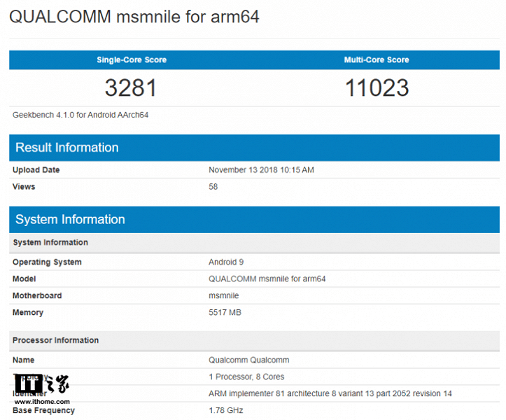The width and height of the screenshot is (506, 420).
Task: Click the Geekbench 4.1.0 for Android AArch64 text
Action: click(x=80, y=115)
